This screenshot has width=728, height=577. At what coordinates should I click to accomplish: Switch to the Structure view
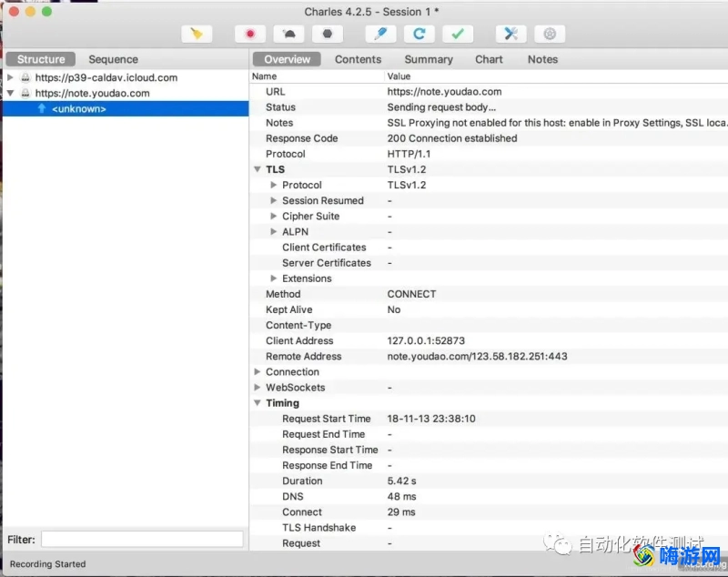41,59
